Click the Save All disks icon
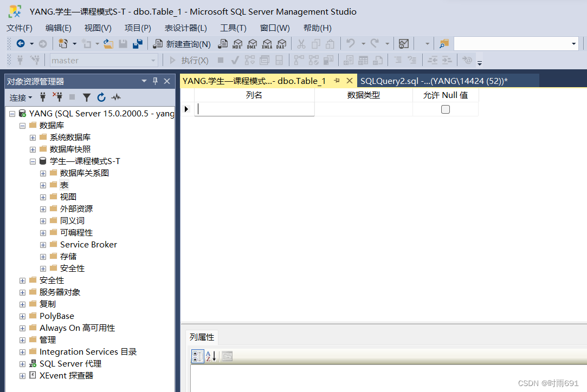 point(137,44)
